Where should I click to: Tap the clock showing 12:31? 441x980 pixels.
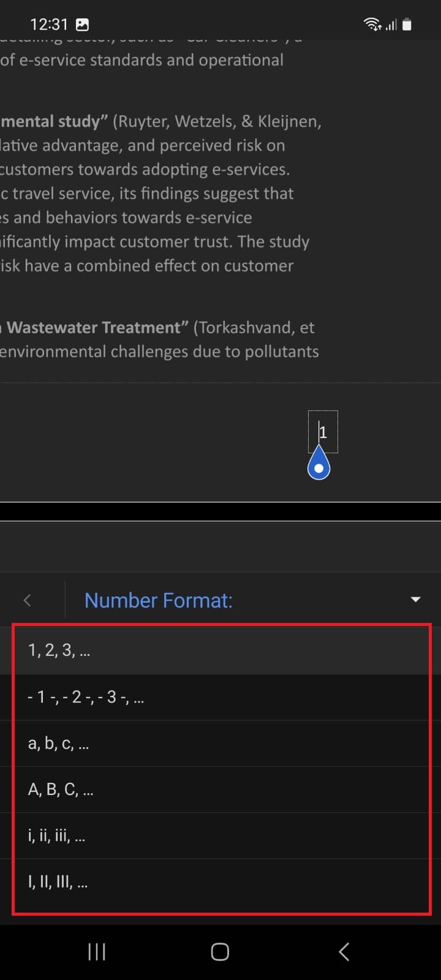pos(50,24)
